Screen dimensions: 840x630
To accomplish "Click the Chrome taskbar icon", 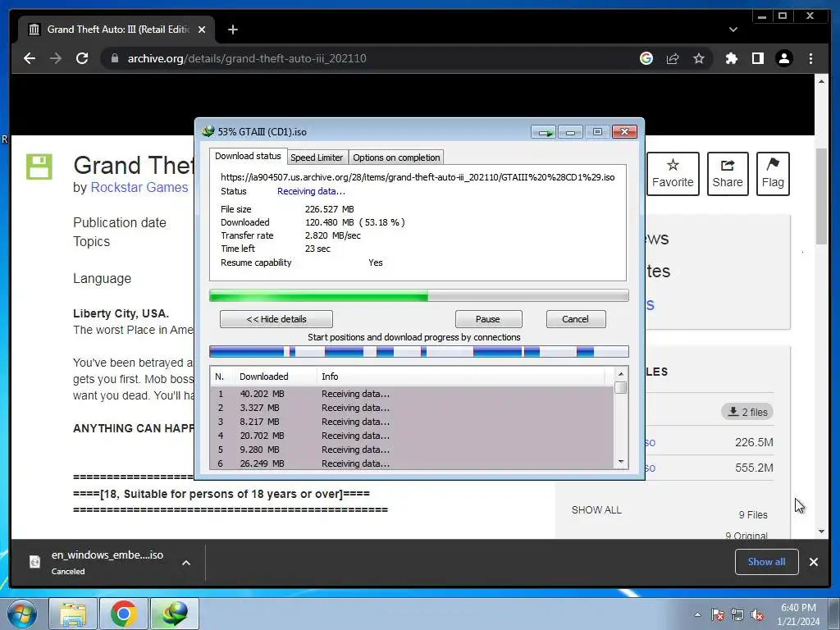I will pyautogui.click(x=124, y=614).
